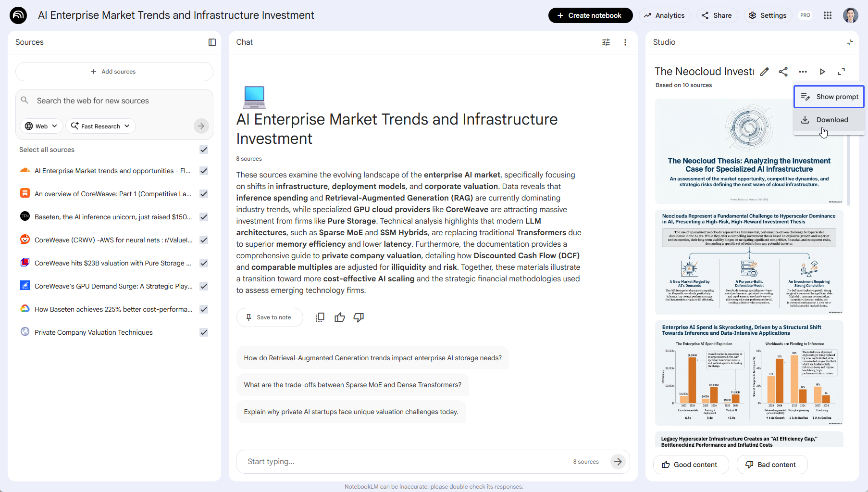Viewport: 868px width, 492px height.
Task: Select Show prompt from the context menu
Action: 829,96
